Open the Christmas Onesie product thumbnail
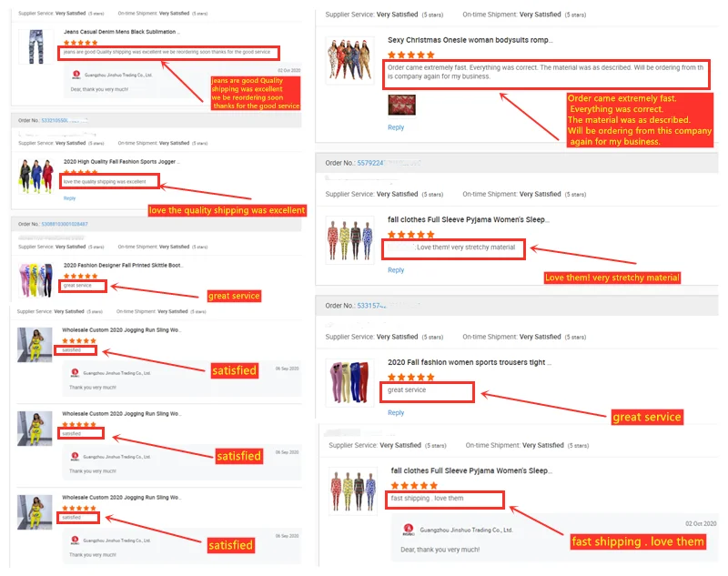728x576 pixels. pyautogui.click(x=349, y=60)
